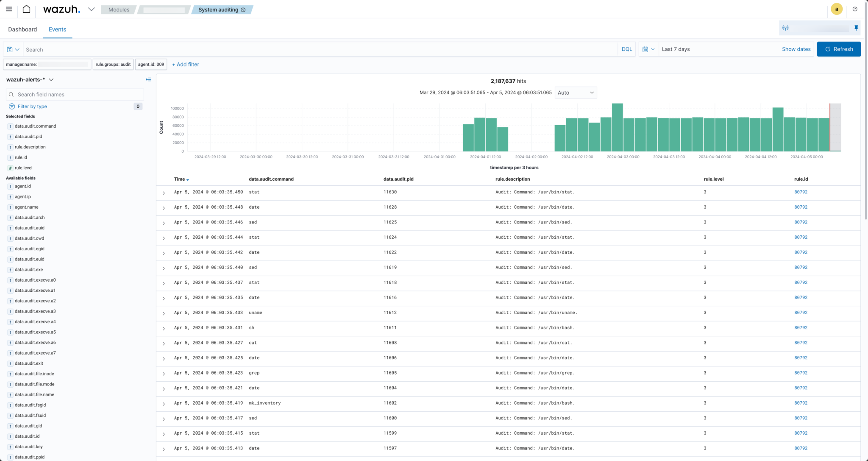
Task: Click the rule id 80792 link
Action: click(x=801, y=192)
